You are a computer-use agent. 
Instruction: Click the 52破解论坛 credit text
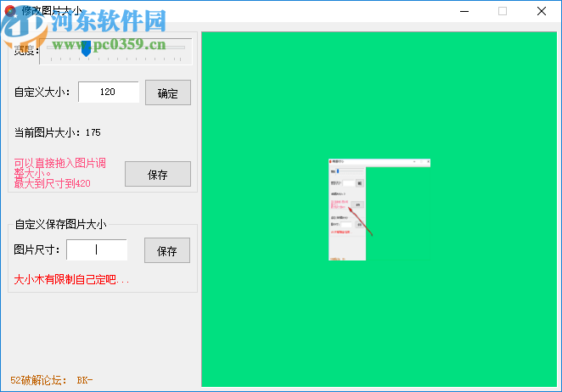click(51, 380)
